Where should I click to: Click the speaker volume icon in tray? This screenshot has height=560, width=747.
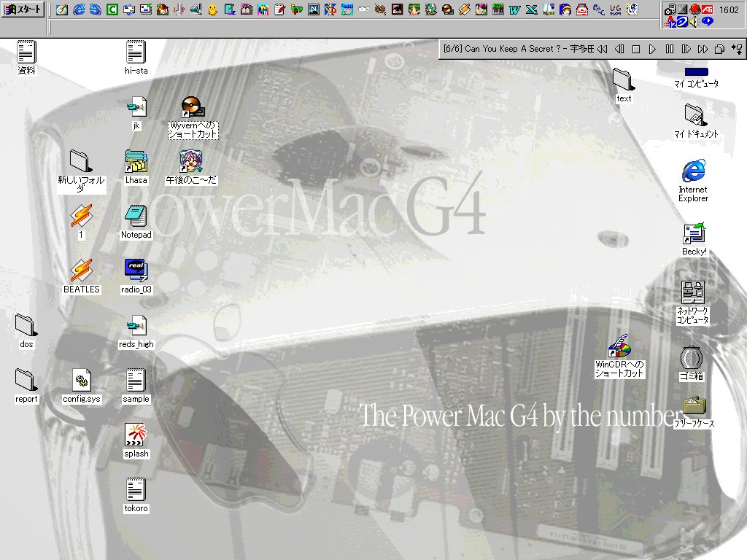tap(693, 22)
